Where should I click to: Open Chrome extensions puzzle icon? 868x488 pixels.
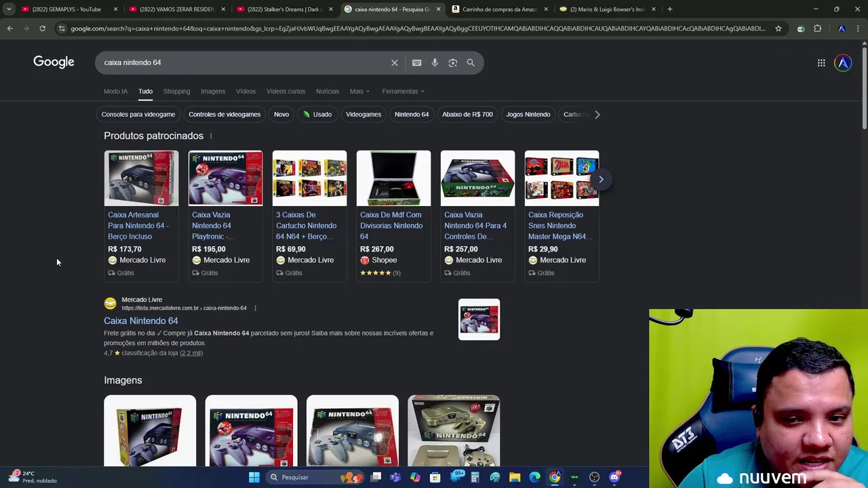point(818,28)
